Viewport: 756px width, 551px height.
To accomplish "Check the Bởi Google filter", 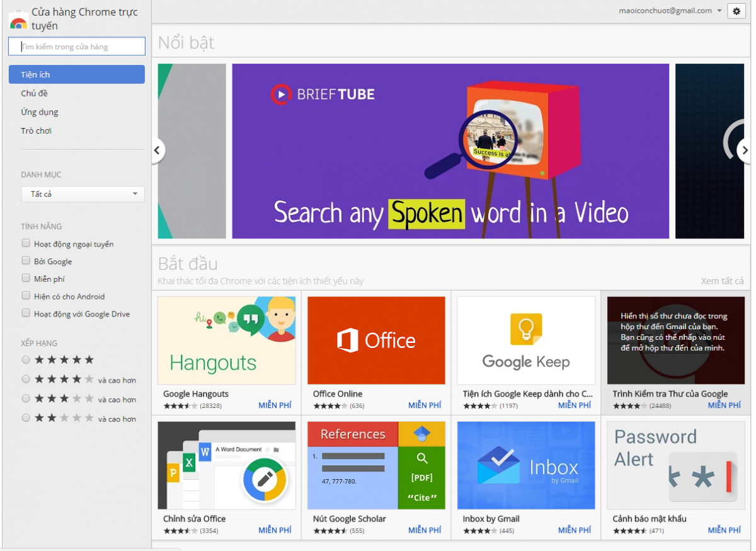I will click(26, 261).
